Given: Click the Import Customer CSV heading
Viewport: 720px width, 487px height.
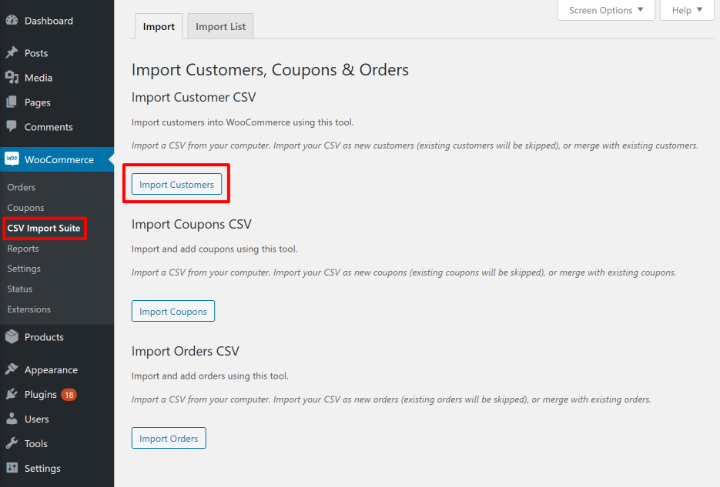Looking at the screenshot, I should point(193,97).
